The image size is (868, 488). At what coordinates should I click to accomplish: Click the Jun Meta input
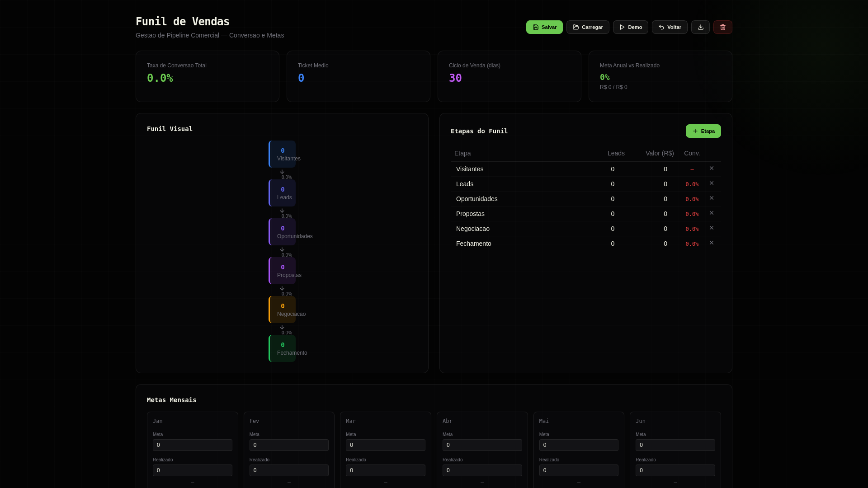pos(675,445)
